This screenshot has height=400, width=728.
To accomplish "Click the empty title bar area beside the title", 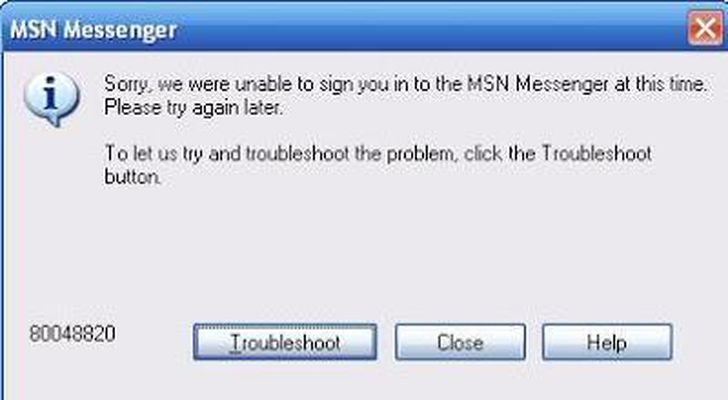I will (x=432, y=29).
